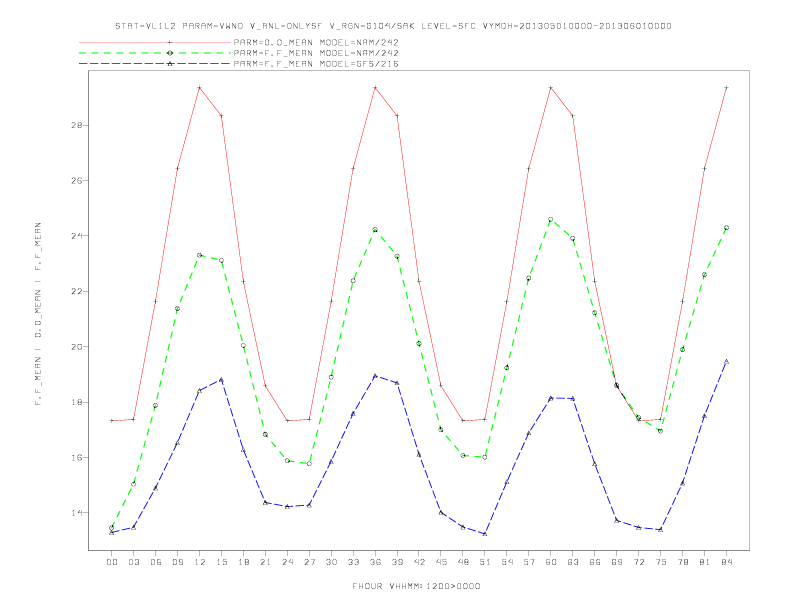This screenshot has height=612, width=792.
Task: Click x-axis tick label 12
Action: click(x=200, y=562)
